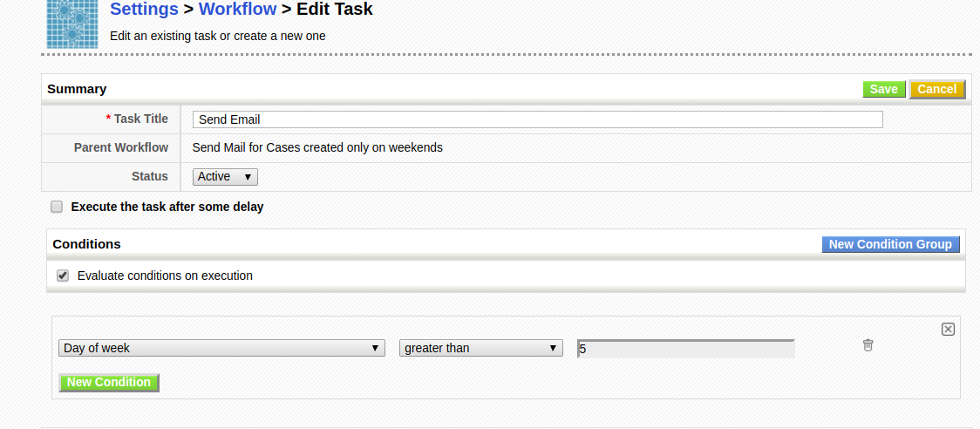Remove the condition group with X icon
The width and height of the screenshot is (980, 429).
coord(948,329)
